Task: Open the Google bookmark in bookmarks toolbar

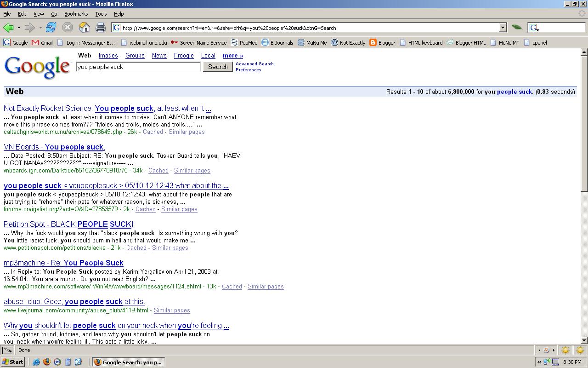Action: (16, 42)
